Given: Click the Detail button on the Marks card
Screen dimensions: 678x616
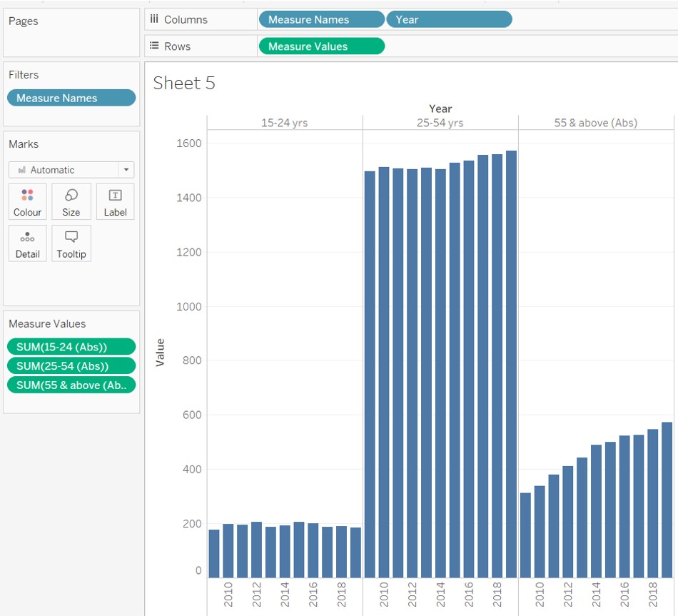Looking at the screenshot, I should (x=27, y=243).
